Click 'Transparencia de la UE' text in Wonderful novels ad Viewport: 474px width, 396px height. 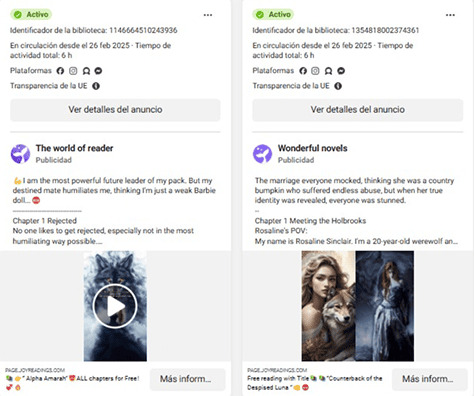coord(291,86)
